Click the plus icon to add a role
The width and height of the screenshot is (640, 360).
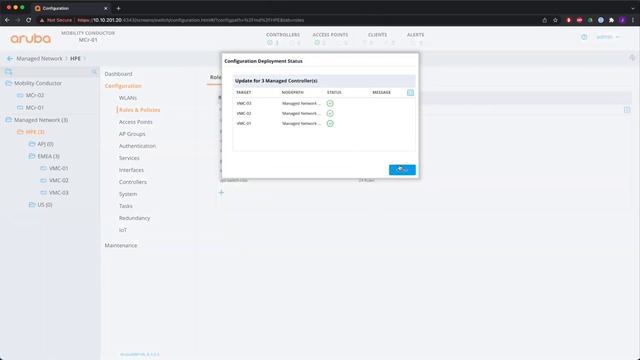(221, 193)
